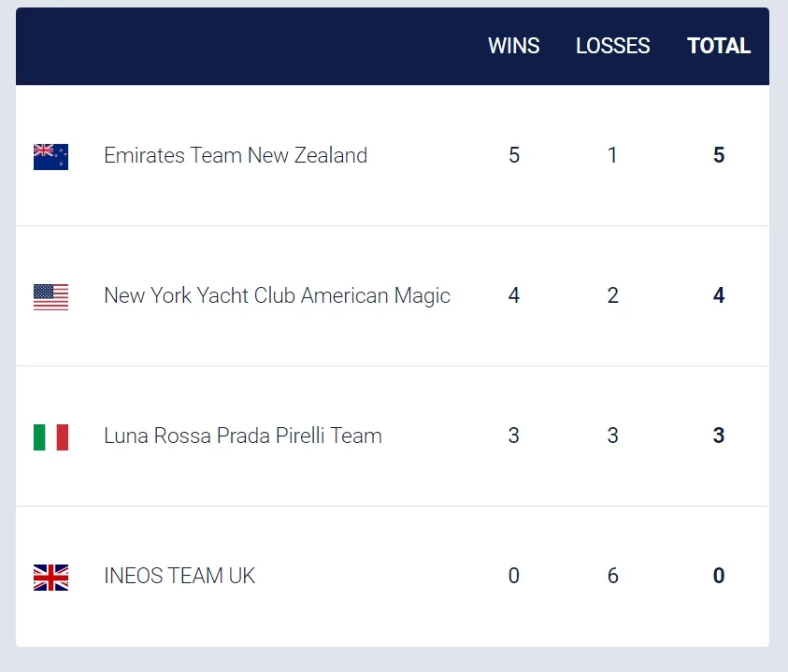Click the Italian flag icon
788x672 pixels.
[50, 437]
